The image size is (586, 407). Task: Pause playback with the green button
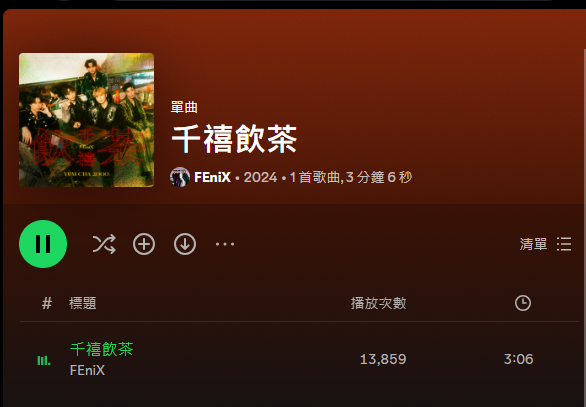point(43,244)
